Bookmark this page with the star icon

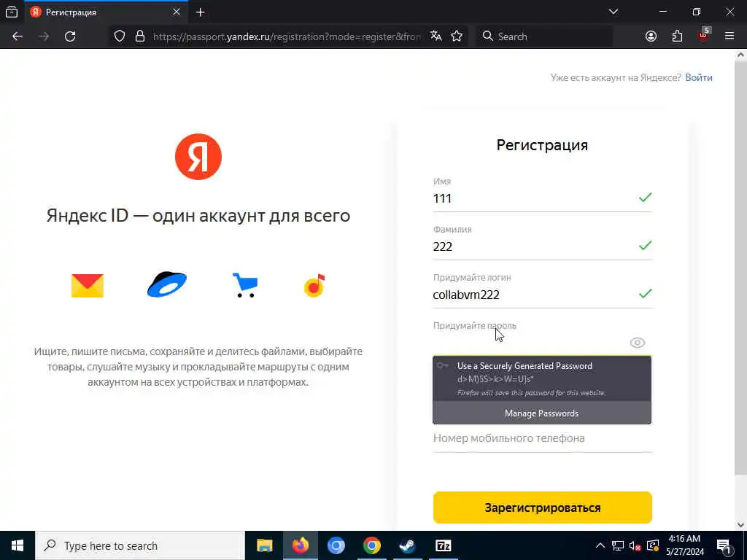tap(457, 36)
